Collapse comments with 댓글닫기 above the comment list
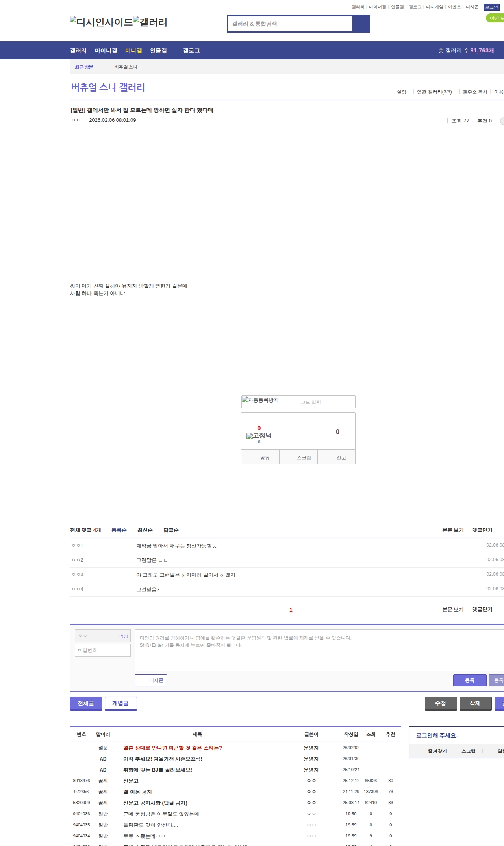This screenshot has height=846, width=504. tap(482, 530)
